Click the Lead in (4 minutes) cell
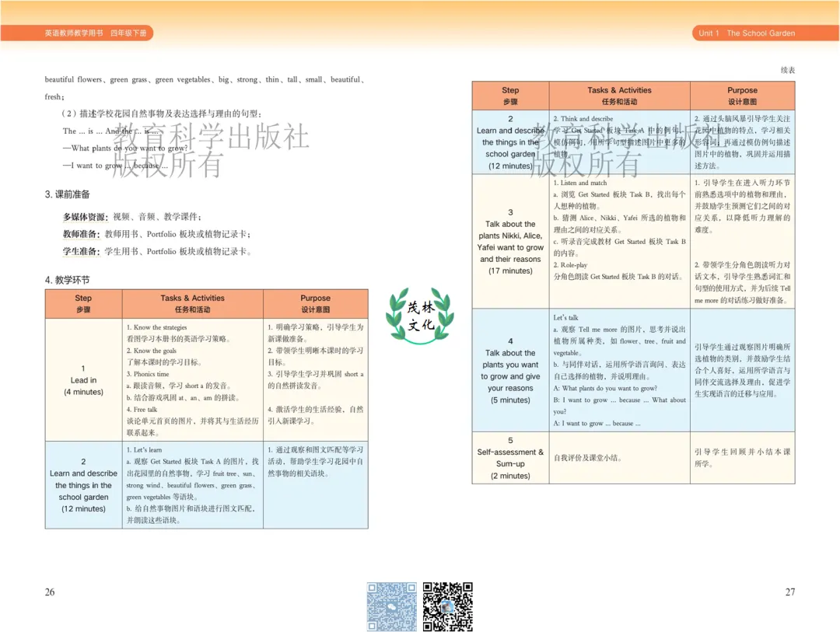840x632 pixels. point(83,379)
